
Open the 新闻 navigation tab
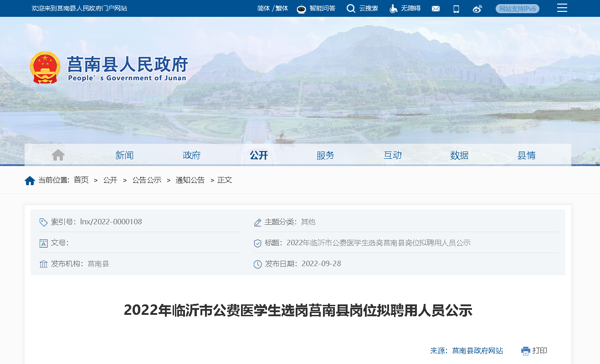(x=124, y=155)
